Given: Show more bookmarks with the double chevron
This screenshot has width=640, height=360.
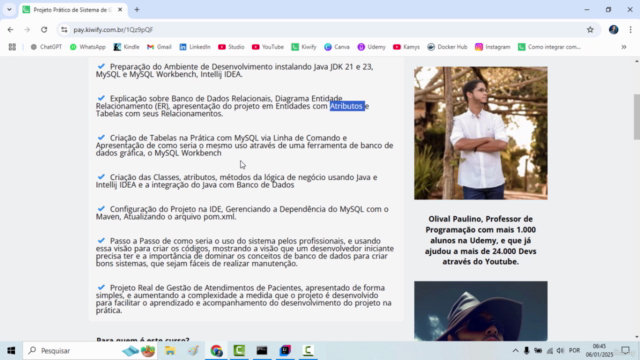Looking at the screenshot, I should tap(624, 47).
